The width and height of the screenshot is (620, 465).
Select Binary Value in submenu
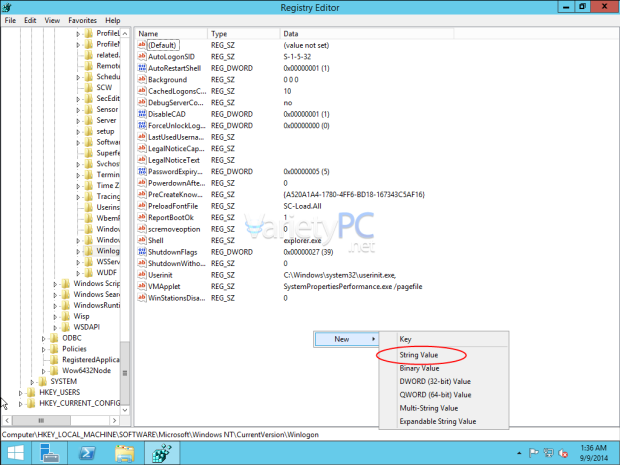click(444, 368)
